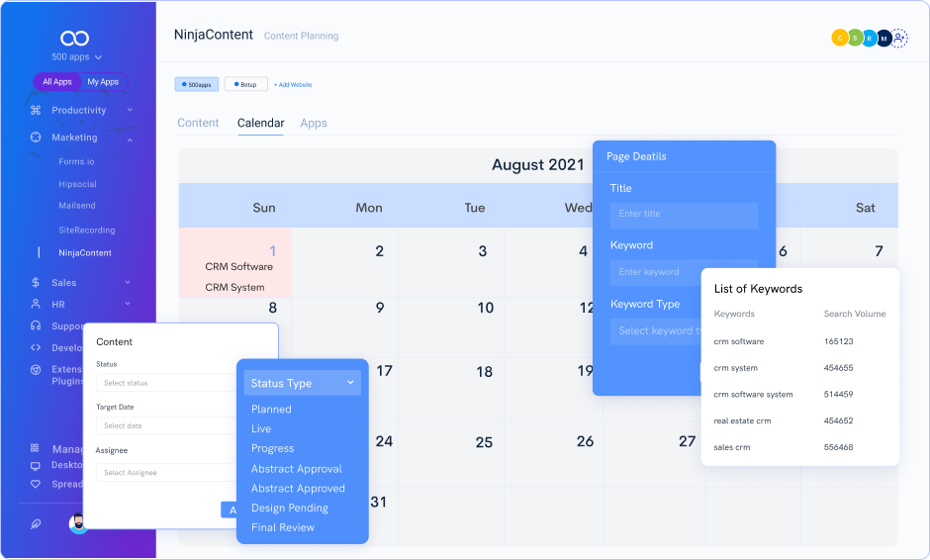This screenshot has width=930, height=560.
Task: Choose Final Review from status list
Action: coord(283,527)
